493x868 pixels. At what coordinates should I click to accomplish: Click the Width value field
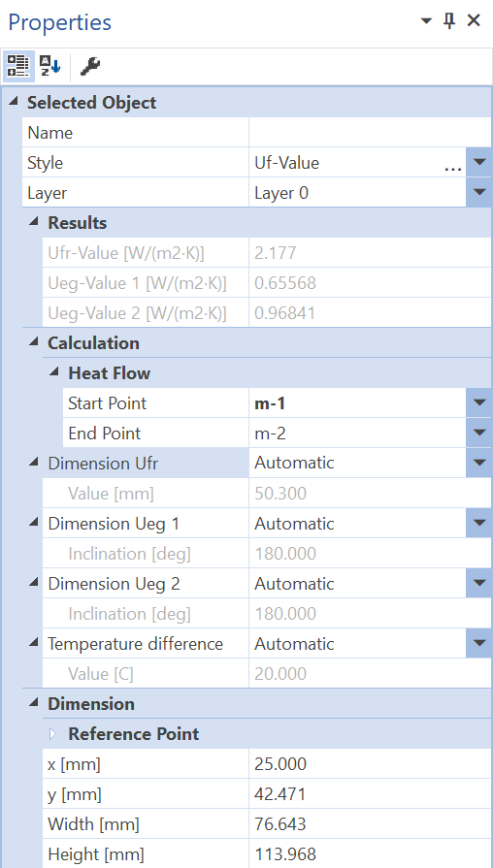[370, 824]
